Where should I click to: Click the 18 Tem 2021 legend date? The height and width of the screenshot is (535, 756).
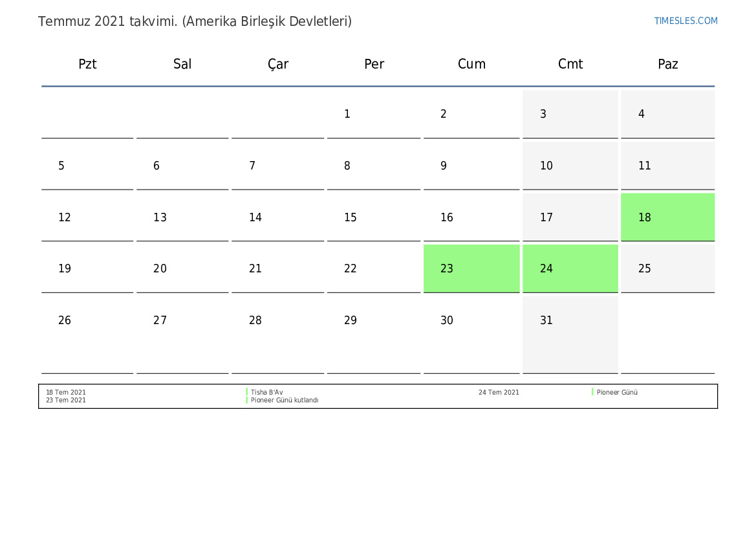click(65, 392)
